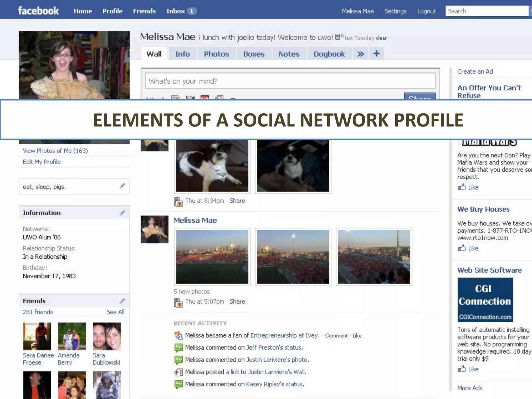532x399 pixels.
Task: Open the 281 friends list
Action: 38,312
